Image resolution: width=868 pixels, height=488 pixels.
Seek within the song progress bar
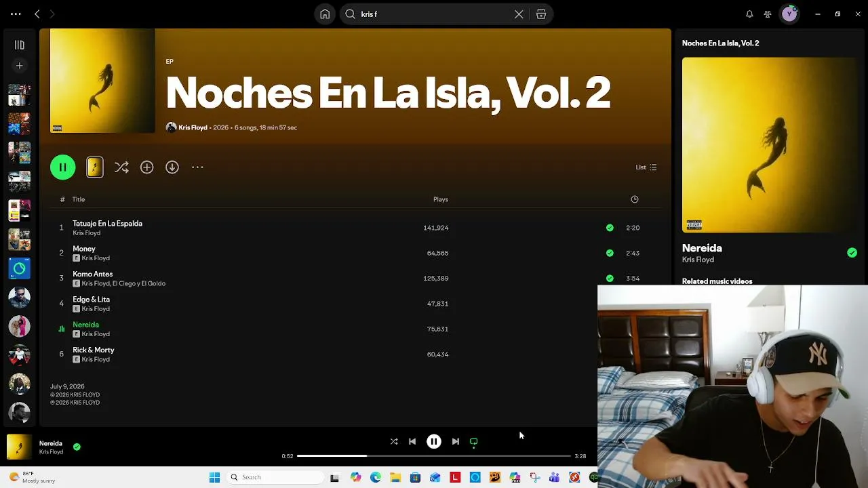pyautogui.click(x=434, y=456)
